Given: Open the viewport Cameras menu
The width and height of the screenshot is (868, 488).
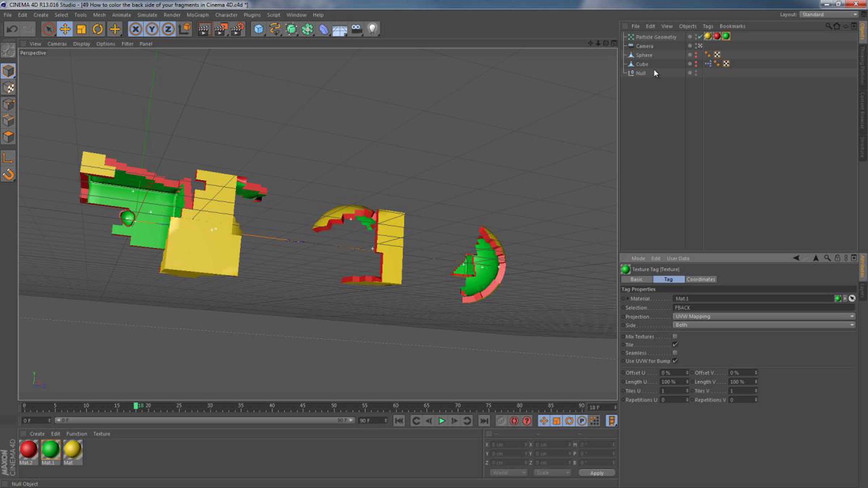Looking at the screenshot, I should (x=57, y=44).
